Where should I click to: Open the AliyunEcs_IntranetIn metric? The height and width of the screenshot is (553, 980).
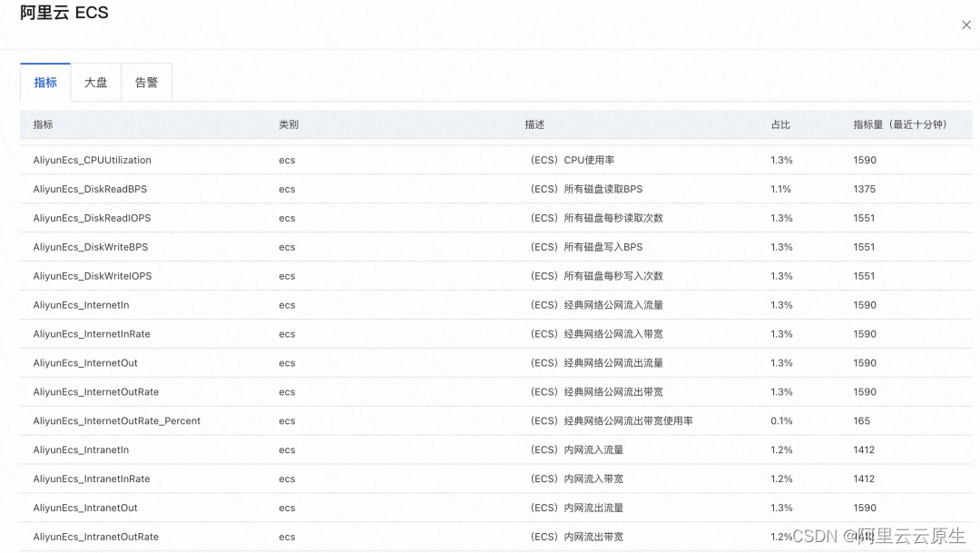coord(82,449)
